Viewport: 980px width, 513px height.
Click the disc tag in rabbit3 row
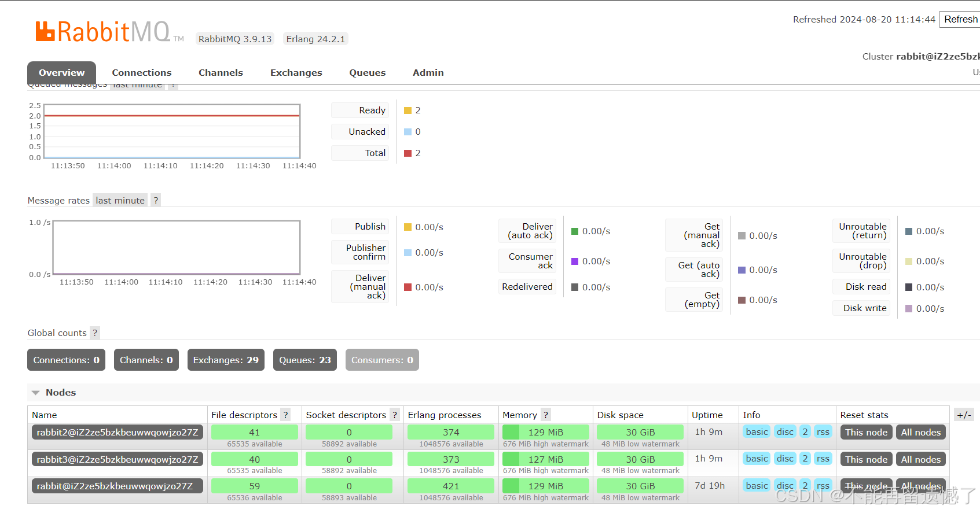pos(785,458)
